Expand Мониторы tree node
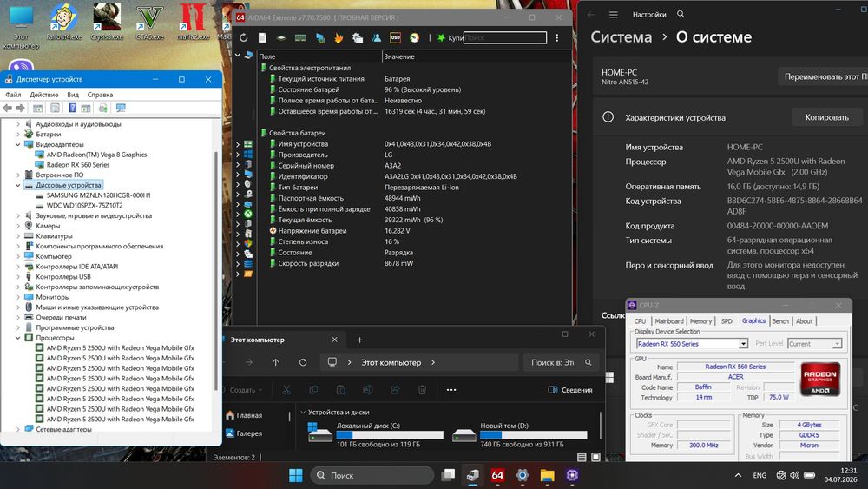Viewport: 868px width, 489px height. (17, 297)
